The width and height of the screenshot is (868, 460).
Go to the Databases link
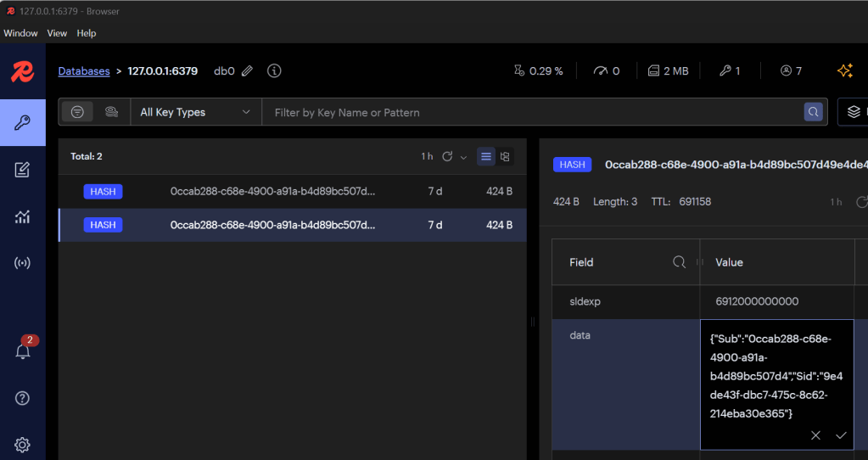point(84,71)
